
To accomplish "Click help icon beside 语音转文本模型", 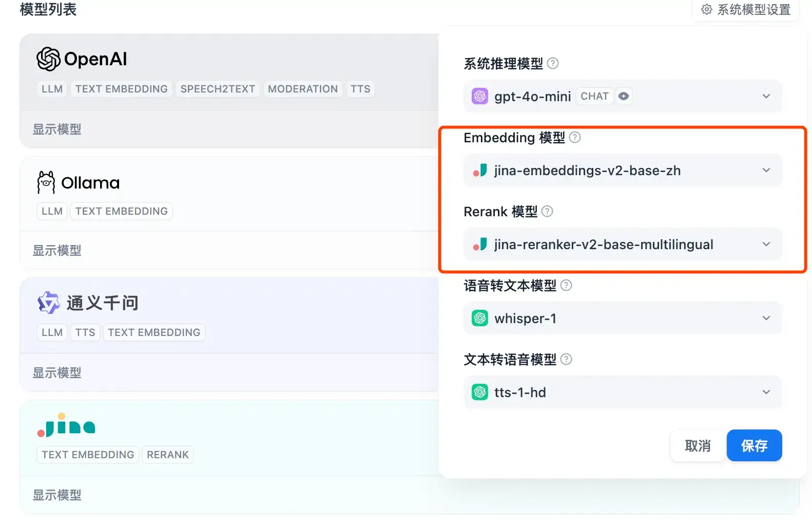I will pyautogui.click(x=566, y=285).
